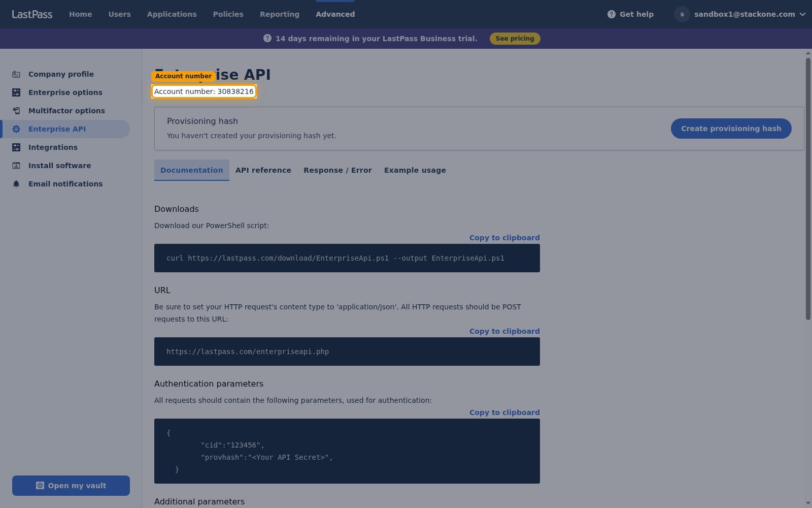Open the Applications menu
812x508 pixels.
click(172, 14)
